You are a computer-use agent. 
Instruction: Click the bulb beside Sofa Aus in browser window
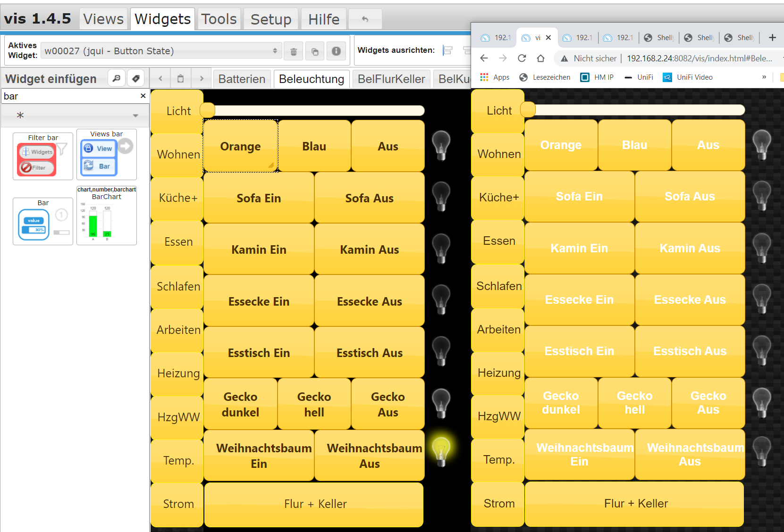pyautogui.click(x=761, y=196)
